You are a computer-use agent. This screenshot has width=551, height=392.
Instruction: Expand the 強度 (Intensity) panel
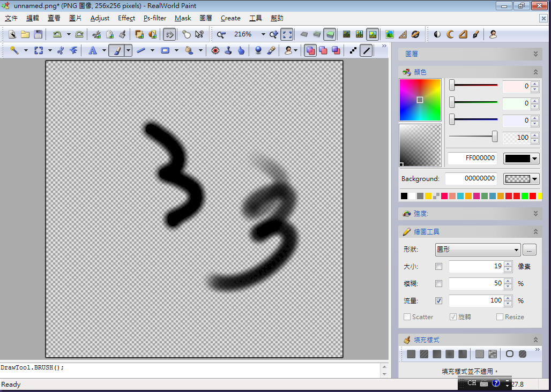coord(535,213)
